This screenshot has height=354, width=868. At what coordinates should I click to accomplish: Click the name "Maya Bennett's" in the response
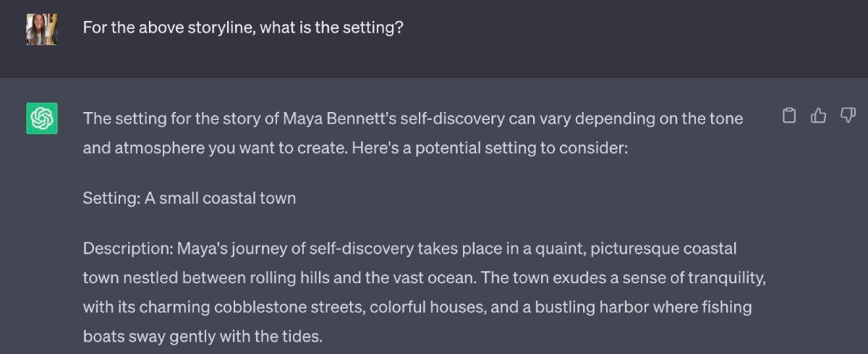333,118
